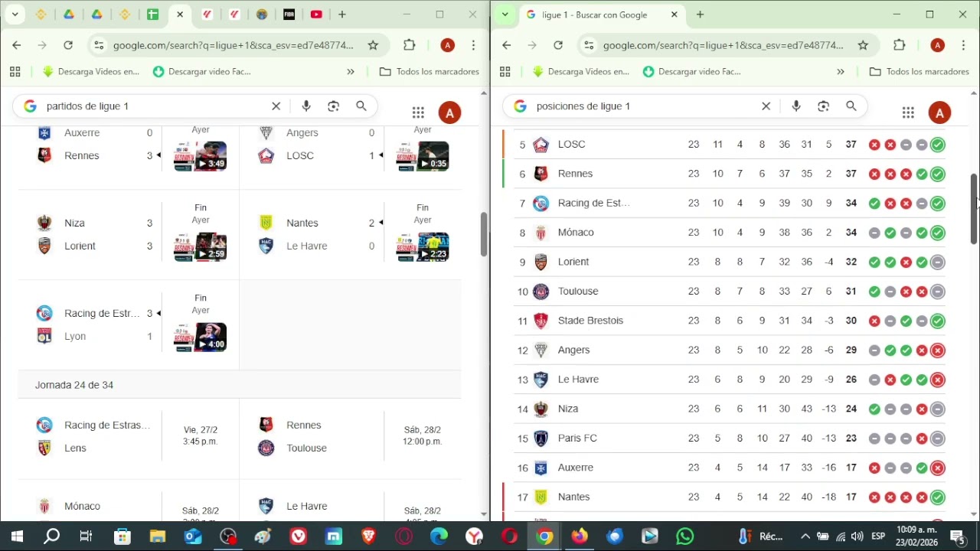Reload page in right browser window
Screen dimensions: 980x551
tap(558, 45)
